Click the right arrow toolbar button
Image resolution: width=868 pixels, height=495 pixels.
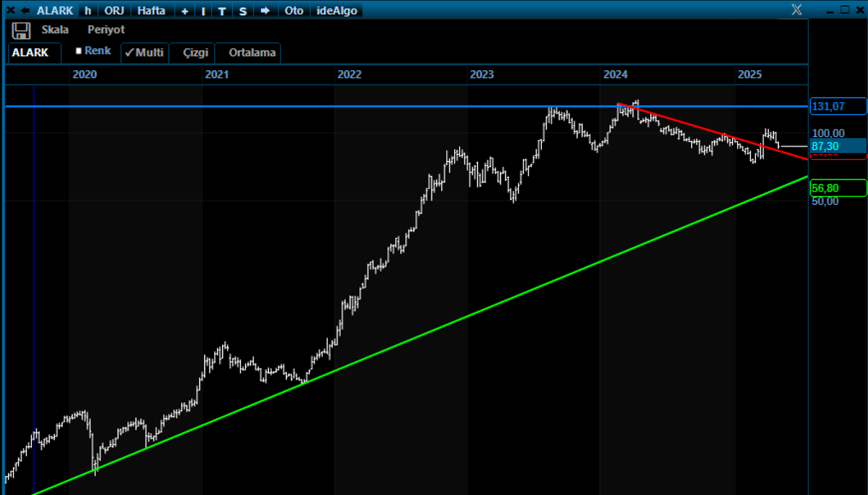coord(265,11)
